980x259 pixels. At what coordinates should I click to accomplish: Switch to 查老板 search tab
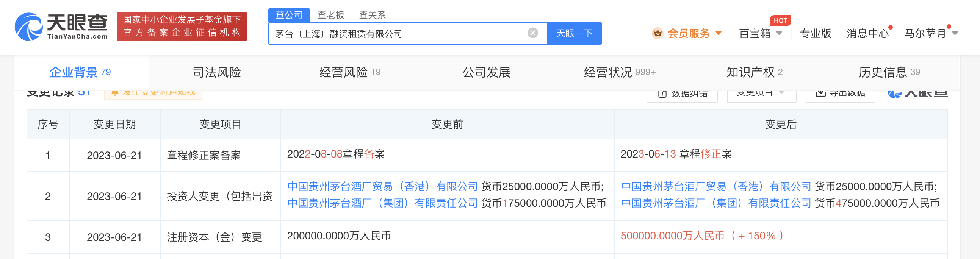click(330, 15)
